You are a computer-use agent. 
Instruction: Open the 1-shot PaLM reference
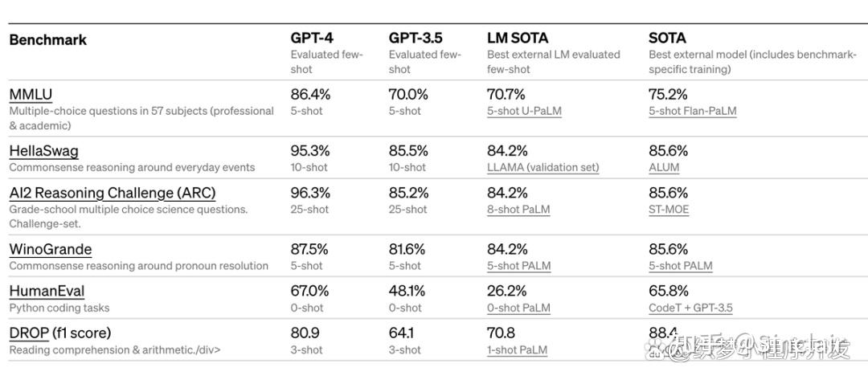click(x=517, y=349)
